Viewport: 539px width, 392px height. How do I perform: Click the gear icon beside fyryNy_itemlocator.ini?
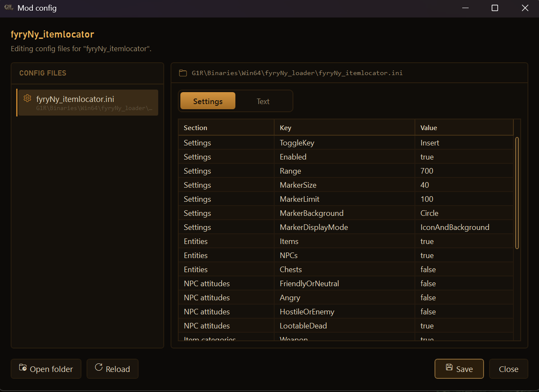[x=27, y=98]
